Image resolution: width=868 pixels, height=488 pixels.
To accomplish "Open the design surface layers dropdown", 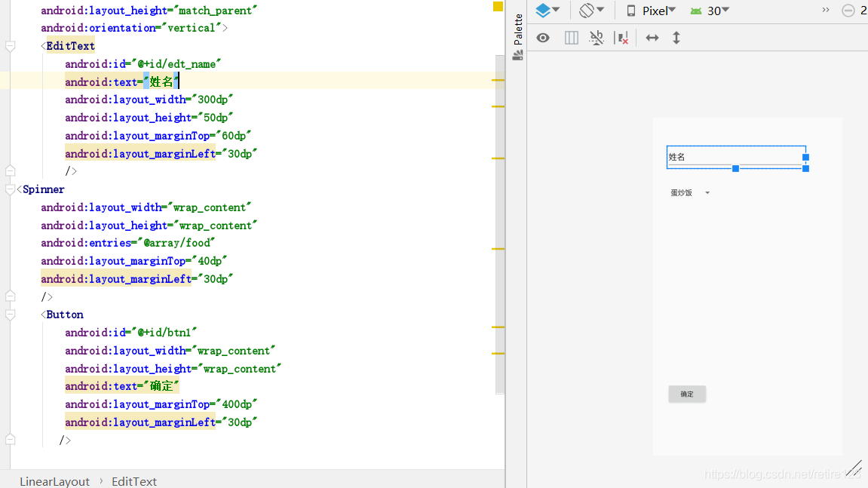I will (548, 10).
